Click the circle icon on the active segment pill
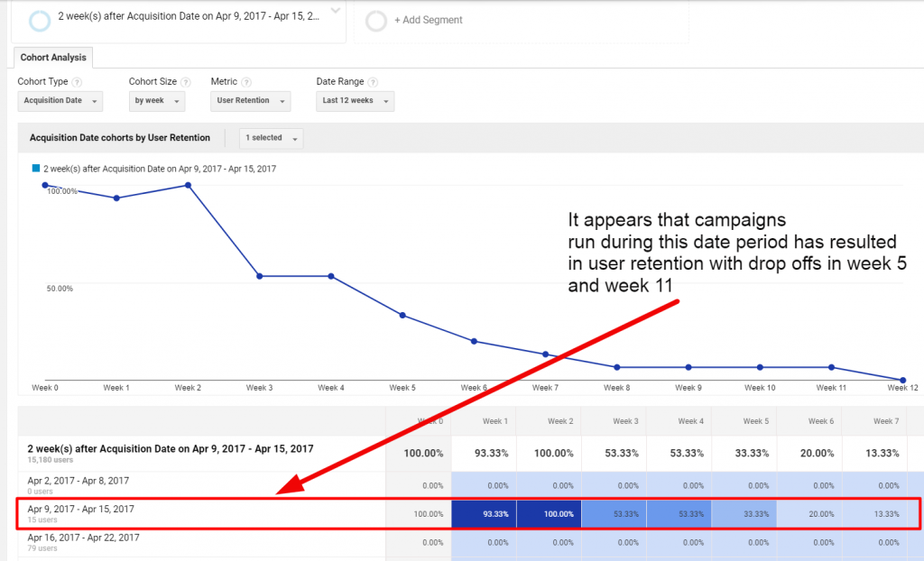Viewport: 924px width, 561px height. pos(38,20)
